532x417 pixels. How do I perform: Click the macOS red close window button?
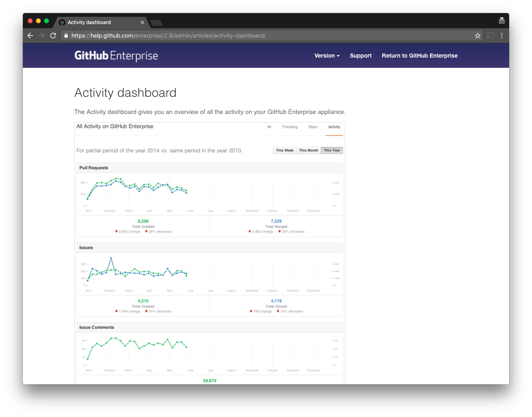tap(30, 21)
